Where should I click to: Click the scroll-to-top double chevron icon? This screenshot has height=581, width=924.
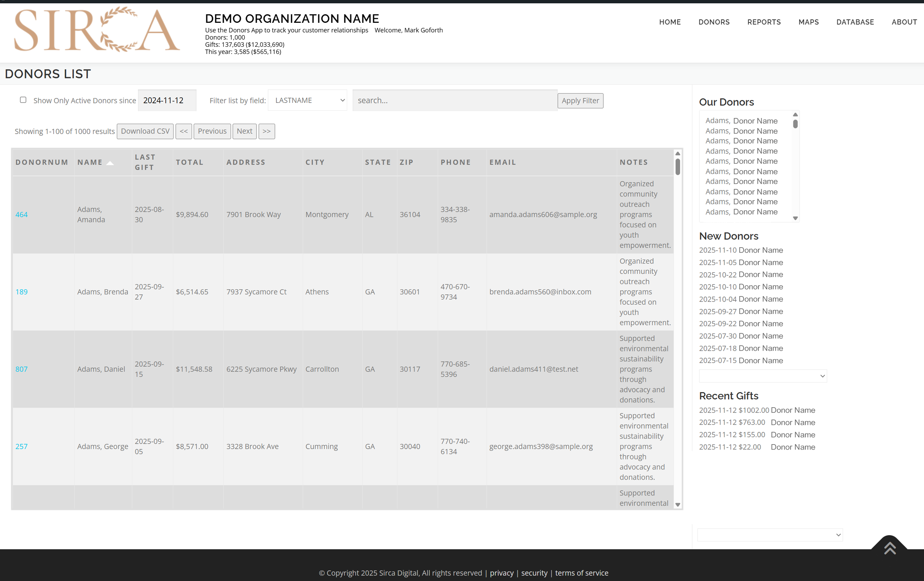(x=890, y=547)
